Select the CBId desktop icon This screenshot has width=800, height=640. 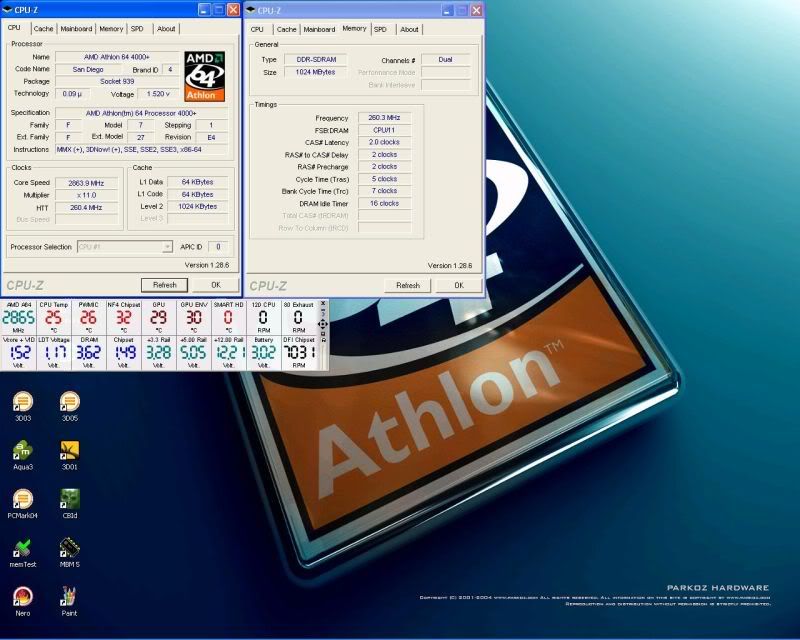[69, 504]
